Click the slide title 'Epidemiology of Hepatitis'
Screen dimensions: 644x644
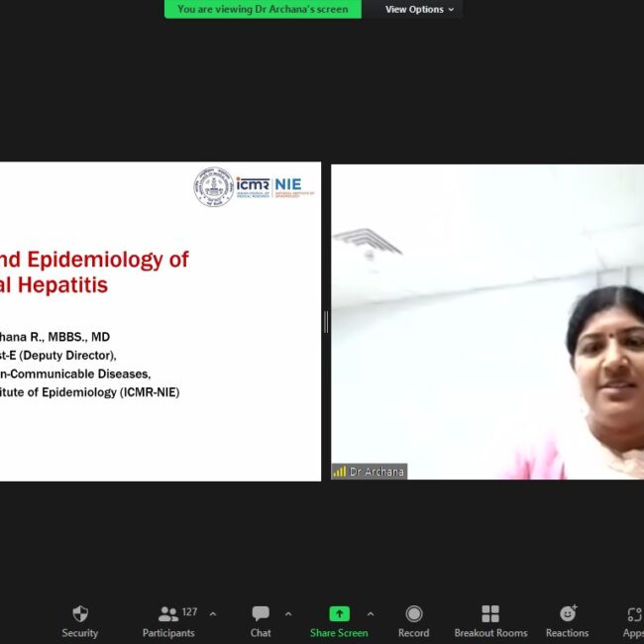pos(94,271)
